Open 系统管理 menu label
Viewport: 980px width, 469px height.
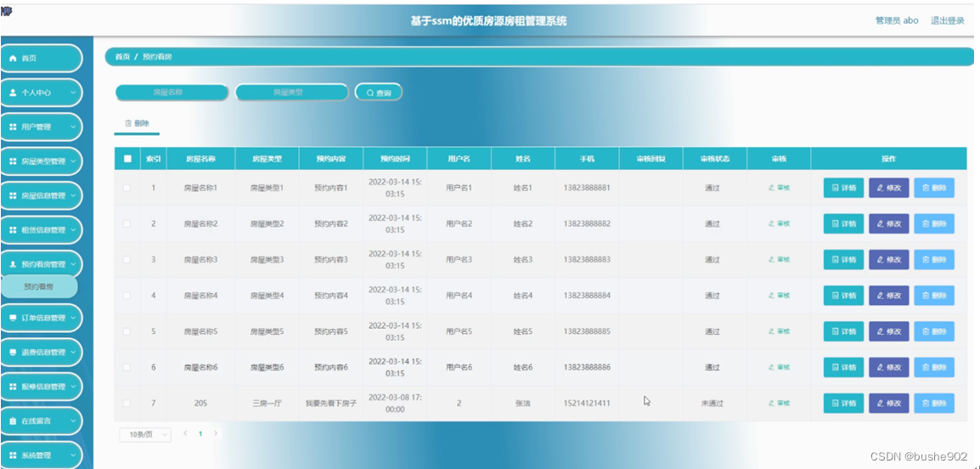click(37, 455)
